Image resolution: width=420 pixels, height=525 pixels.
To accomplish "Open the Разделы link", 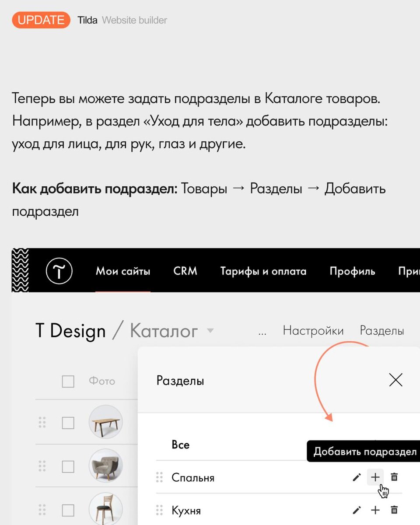I will point(382,331).
